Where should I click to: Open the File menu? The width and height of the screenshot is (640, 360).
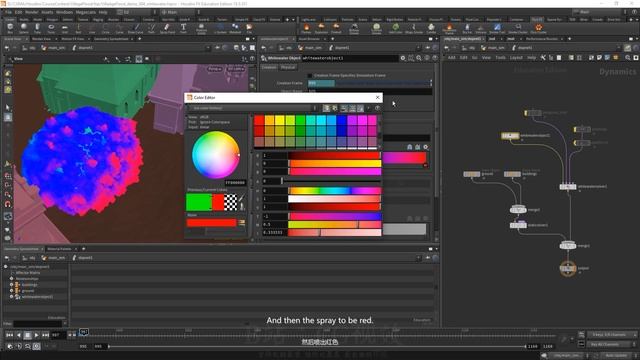[x=8, y=12]
